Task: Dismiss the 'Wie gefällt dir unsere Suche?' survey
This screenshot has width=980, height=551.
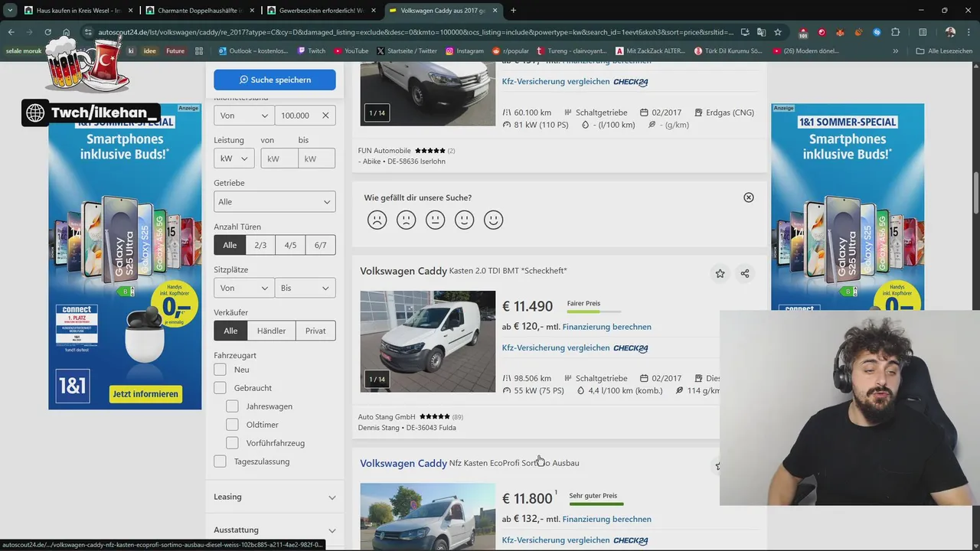Action: (749, 197)
